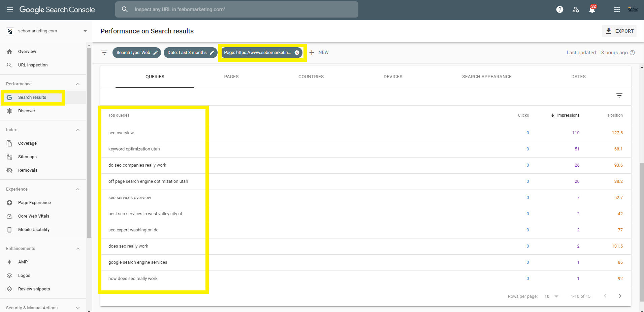Select 'seo expert washington dc' query
644x312 pixels.
[365, 230]
